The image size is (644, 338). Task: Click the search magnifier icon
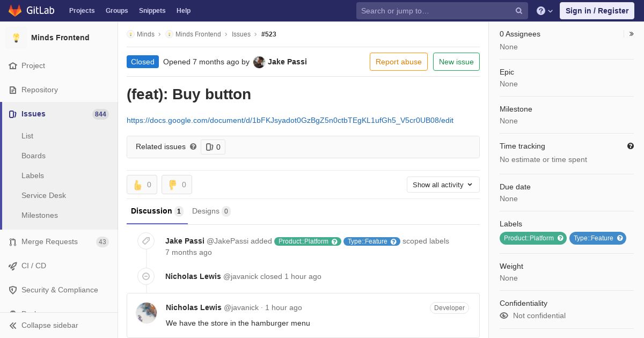tap(519, 11)
